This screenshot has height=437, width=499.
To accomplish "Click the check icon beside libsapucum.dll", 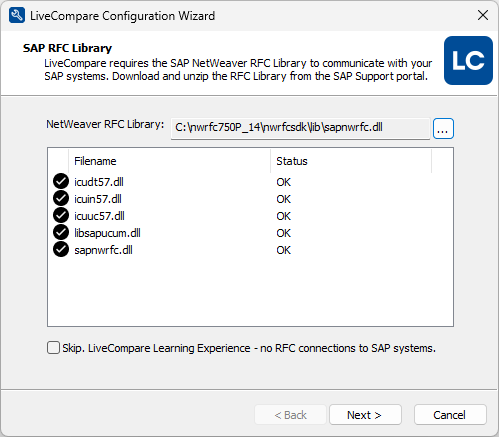I will pyautogui.click(x=61, y=232).
